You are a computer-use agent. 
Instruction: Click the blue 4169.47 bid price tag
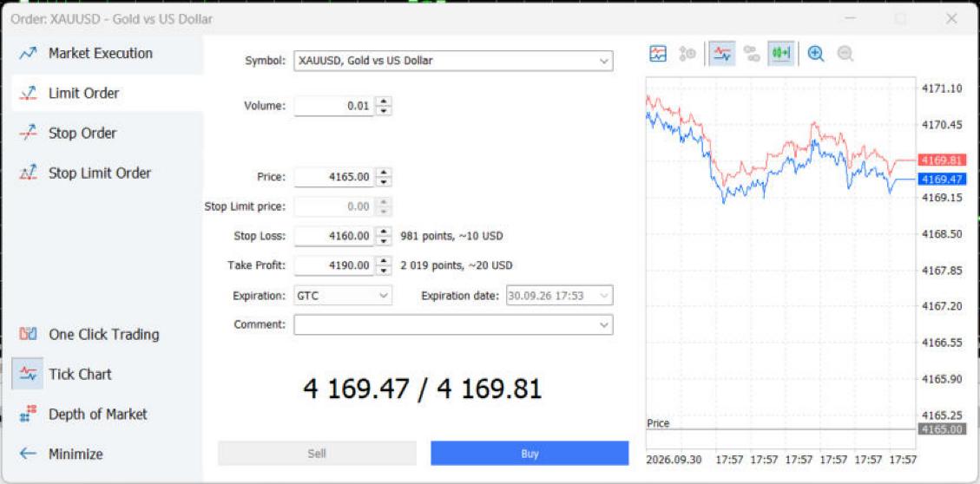coord(942,180)
